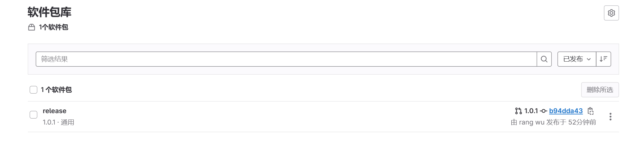The image size is (644, 146).
Task: Click the 52分钟前 publish timestamp
Action: click(582, 122)
